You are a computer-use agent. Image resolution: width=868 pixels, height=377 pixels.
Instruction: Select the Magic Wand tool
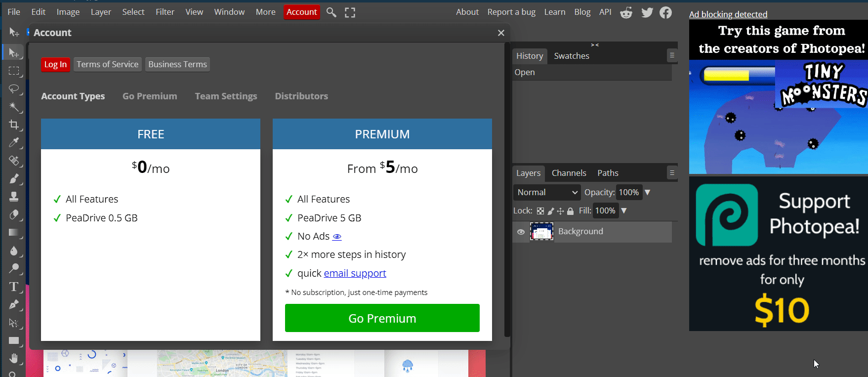click(x=14, y=107)
